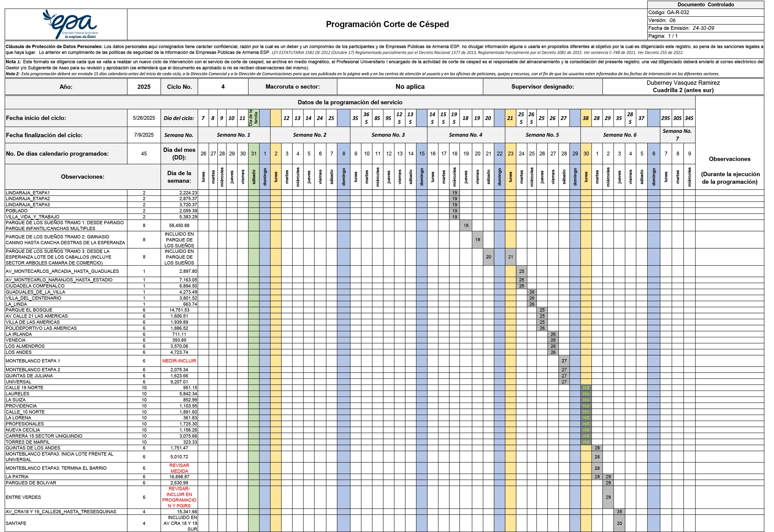The height and width of the screenshot is (532, 774).
Task: Click the EPA company logo
Action: pyautogui.click(x=70, y=24)
